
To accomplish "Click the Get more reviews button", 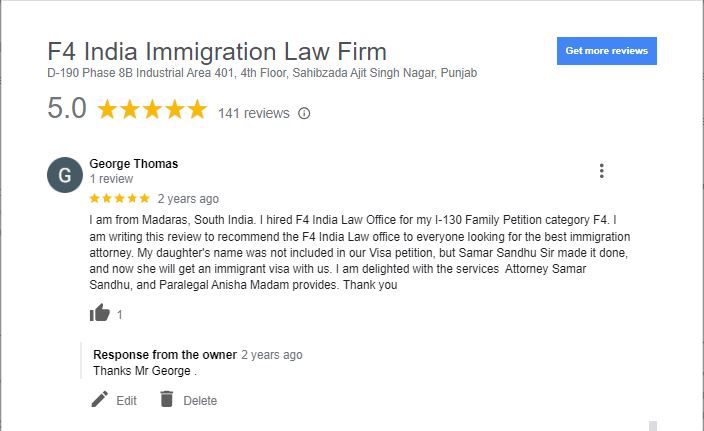I will tap(607, 51).
